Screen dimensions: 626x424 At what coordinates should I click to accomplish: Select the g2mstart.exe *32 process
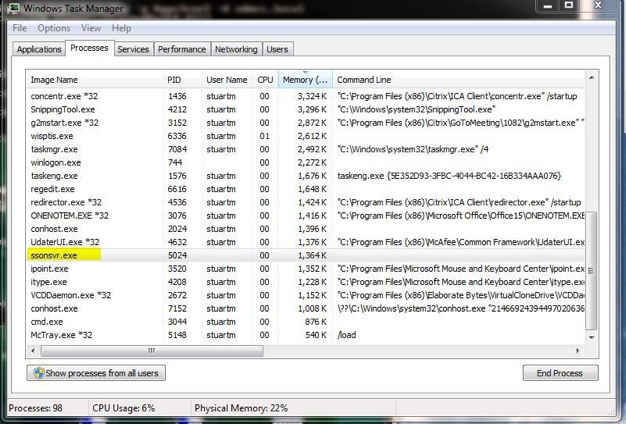point(305,123)
